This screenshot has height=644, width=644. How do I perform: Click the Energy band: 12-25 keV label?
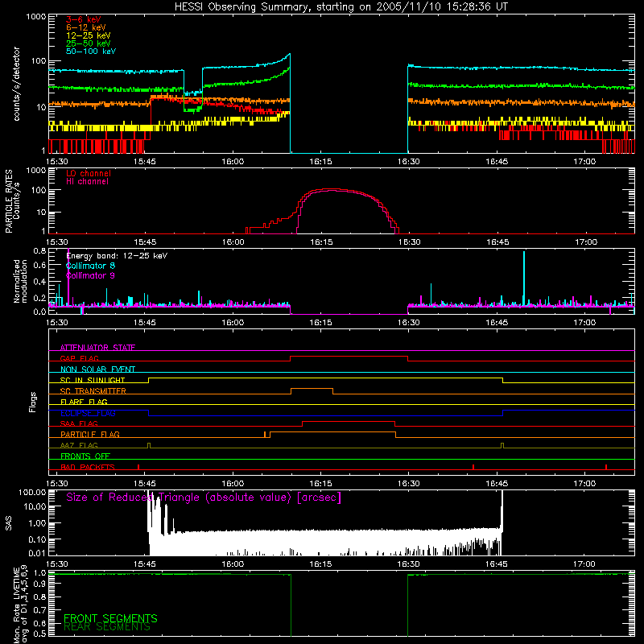117,256
